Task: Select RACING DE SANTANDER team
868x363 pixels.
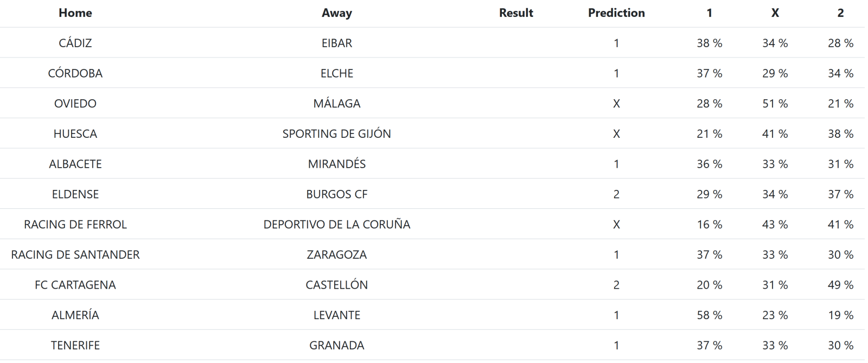Action: [75, 254]
